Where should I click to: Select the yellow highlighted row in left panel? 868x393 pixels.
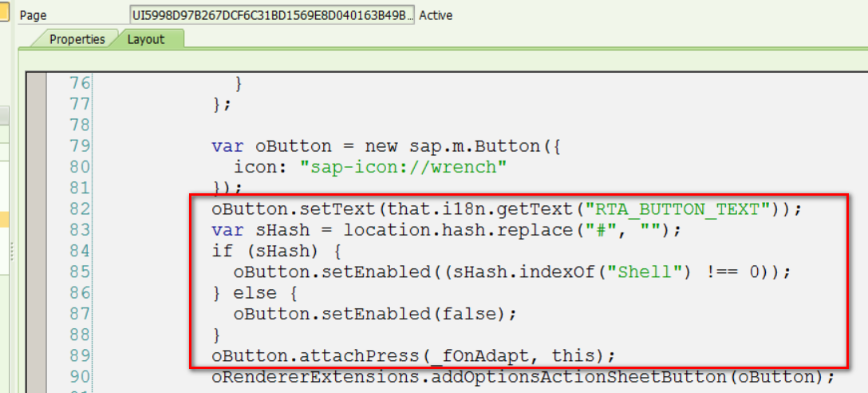5,219
